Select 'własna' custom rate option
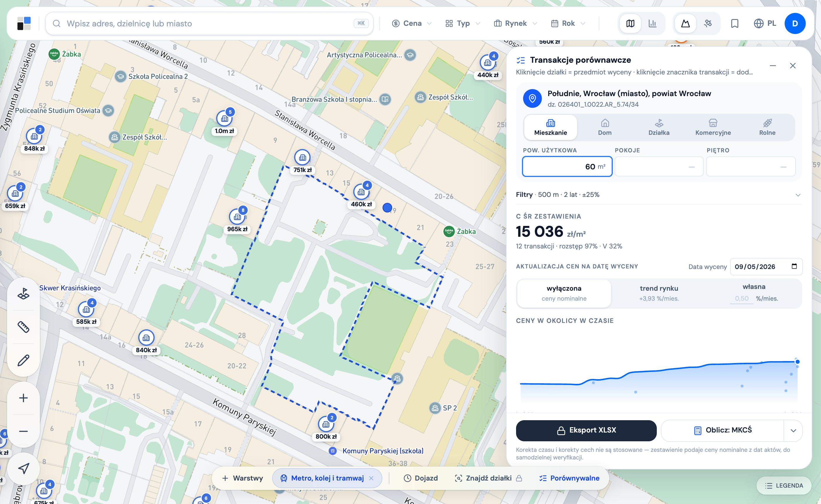This screenshot has height=504, width=821. (754, 293)
